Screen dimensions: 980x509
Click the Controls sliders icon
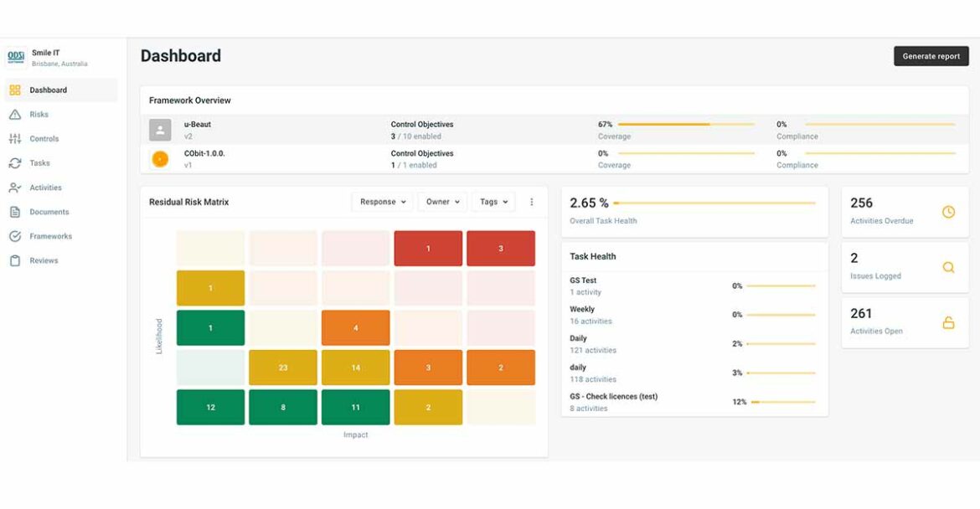[15, 139]
